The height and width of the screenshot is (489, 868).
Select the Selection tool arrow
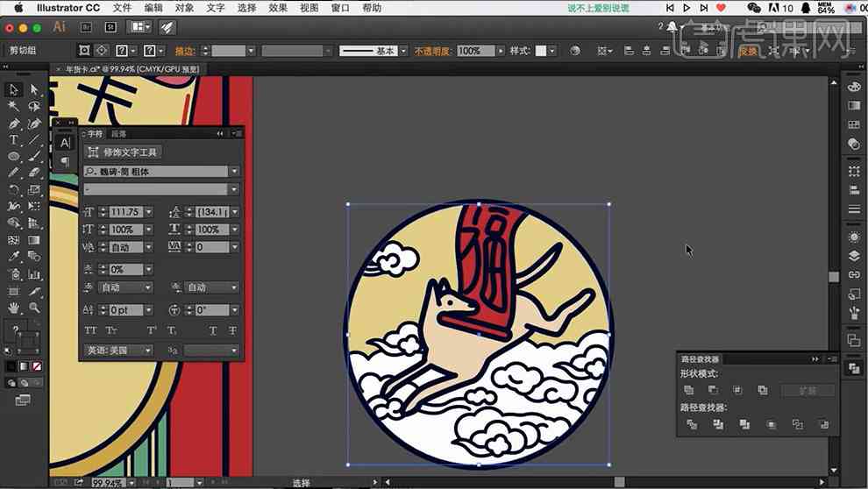13,89
